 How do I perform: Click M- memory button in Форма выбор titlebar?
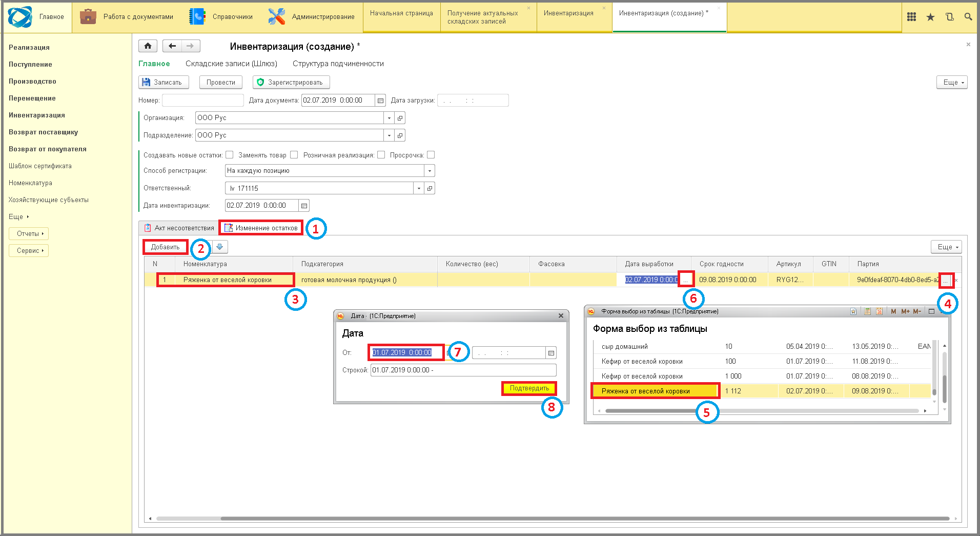917,311
